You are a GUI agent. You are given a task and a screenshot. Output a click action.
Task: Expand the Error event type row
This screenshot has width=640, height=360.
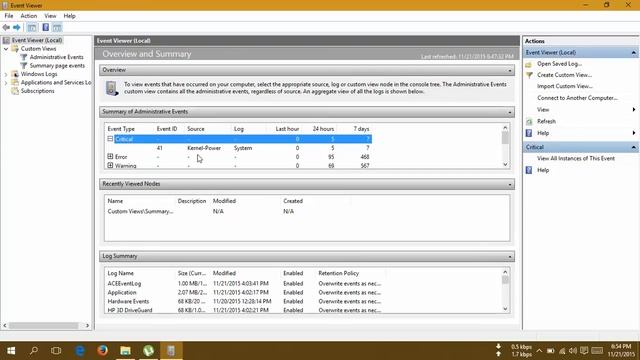pyautogui.click(x=110, y=156)
